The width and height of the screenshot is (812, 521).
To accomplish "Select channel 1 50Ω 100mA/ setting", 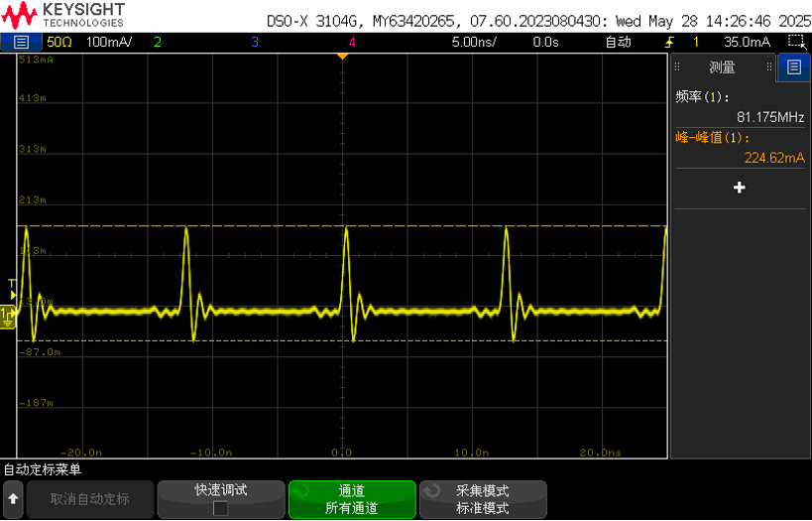I will [89, 42].
